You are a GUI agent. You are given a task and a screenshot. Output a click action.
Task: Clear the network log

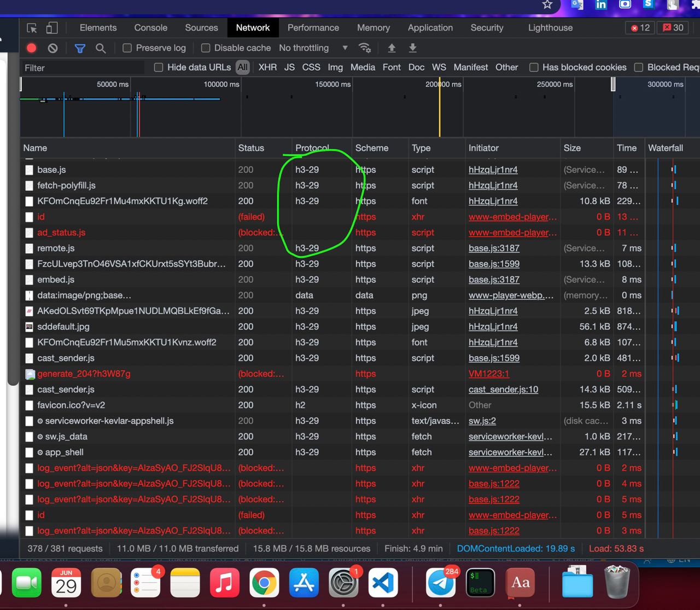52,48
